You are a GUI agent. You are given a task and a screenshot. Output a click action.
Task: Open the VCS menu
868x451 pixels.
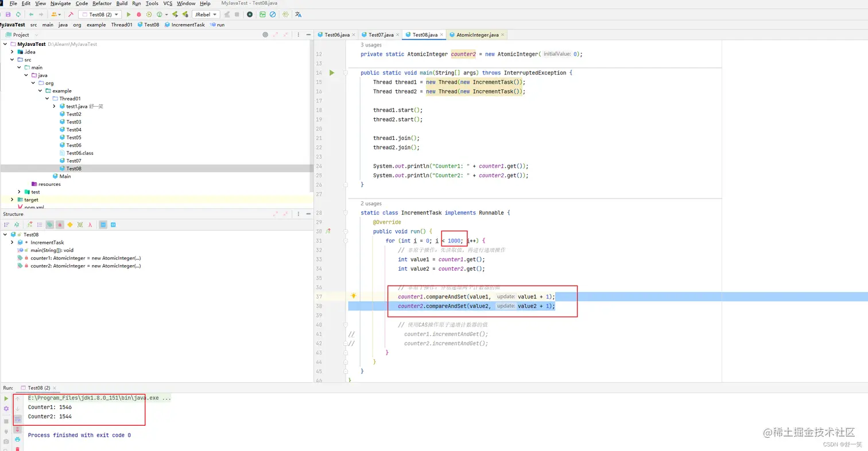tap(168, 3)
